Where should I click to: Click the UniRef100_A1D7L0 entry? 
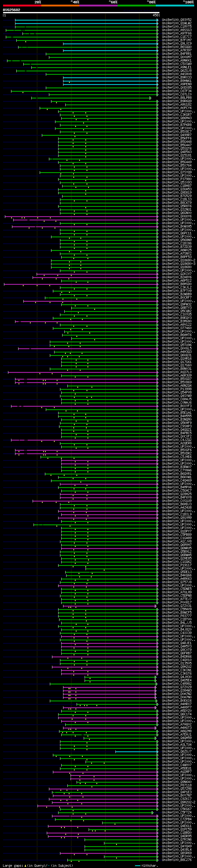177,372
